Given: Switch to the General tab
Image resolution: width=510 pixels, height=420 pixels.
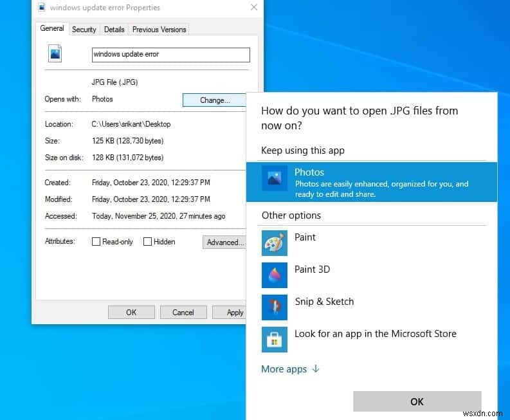Looking at the screenshot, I should [x=52, y=28].
